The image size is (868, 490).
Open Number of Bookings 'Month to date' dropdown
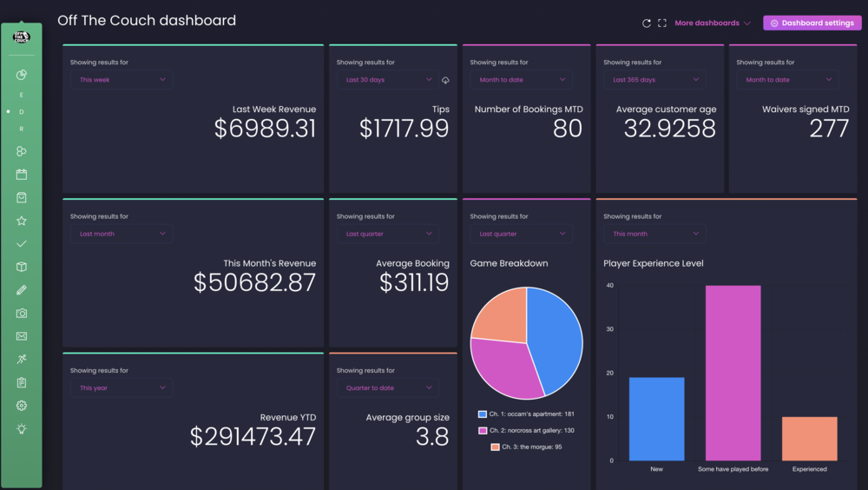(x=521, y=80)
